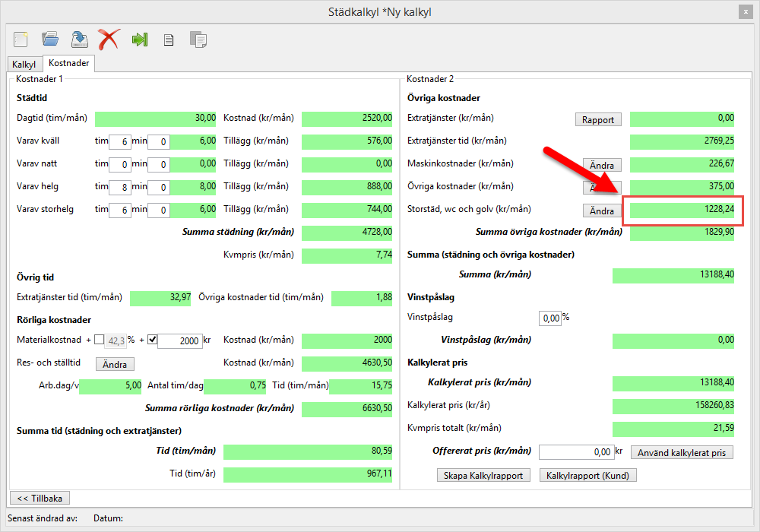This screenshot has width=760, height=532.
Task: Click the green arrow toolbar icon
Action: tap(139, 40)
